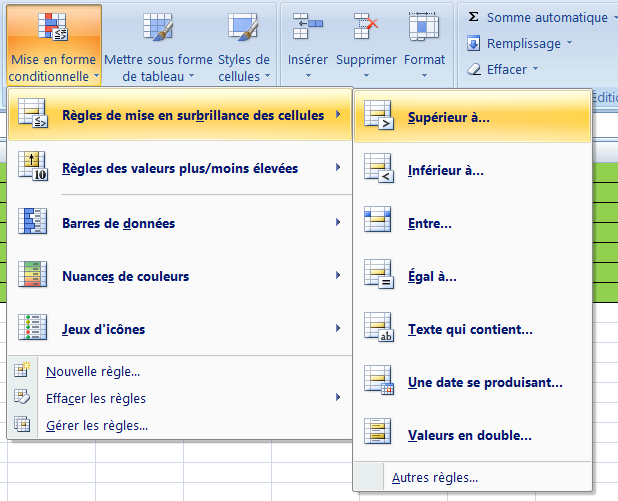Select Une date se produisant... rule

coord(473,382)
